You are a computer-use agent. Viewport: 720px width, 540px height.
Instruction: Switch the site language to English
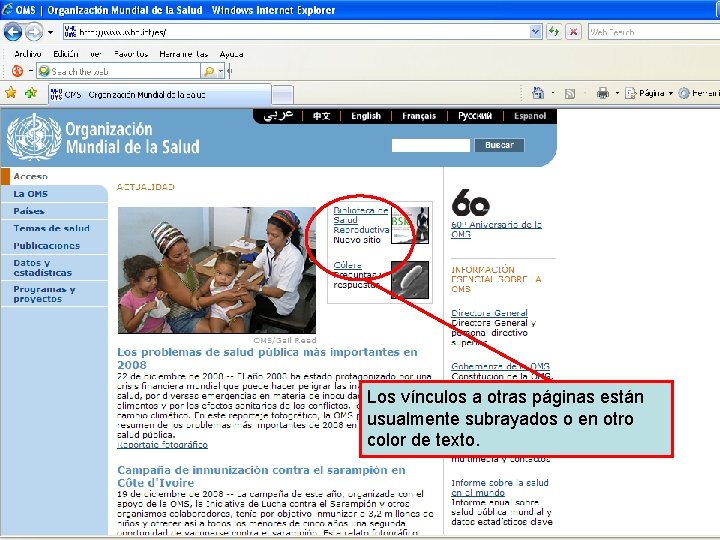click(366, 116)
